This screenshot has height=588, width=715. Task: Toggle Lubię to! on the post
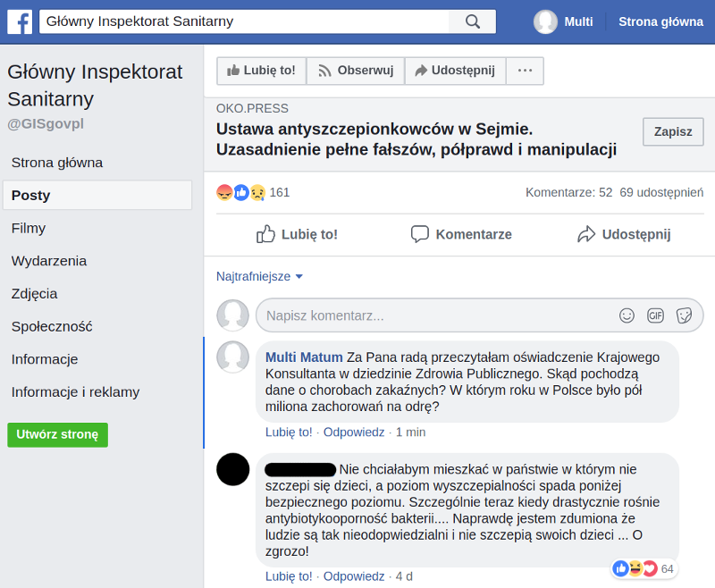click(x=298, y=234)
